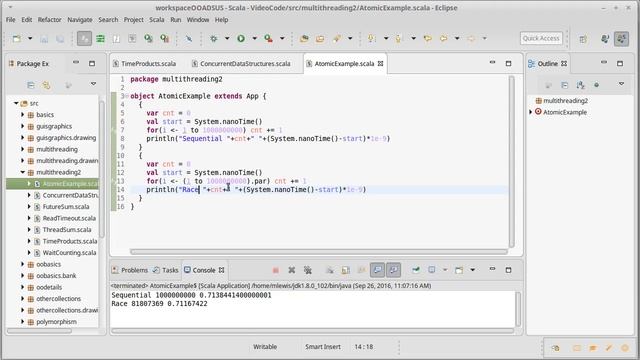Viewport: 640px width, 360px height.
Task: Toggle Link with Editor in Package Explorer
Action: pos(46,85)
